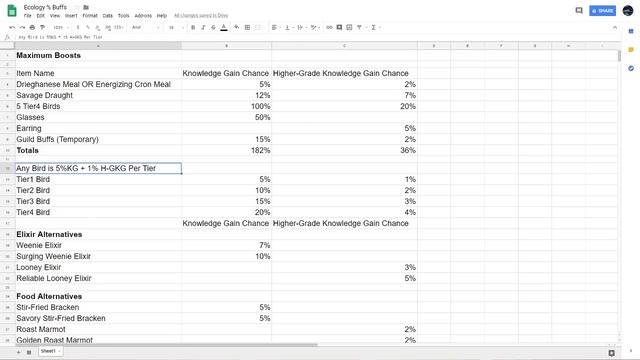This screenshot has height=360, width=640.
Task: Open the more number formats dropdown
Action: point(119,27)
